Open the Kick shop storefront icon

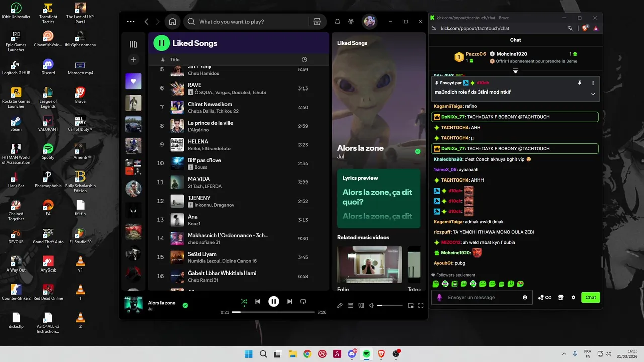click(561, 297)
